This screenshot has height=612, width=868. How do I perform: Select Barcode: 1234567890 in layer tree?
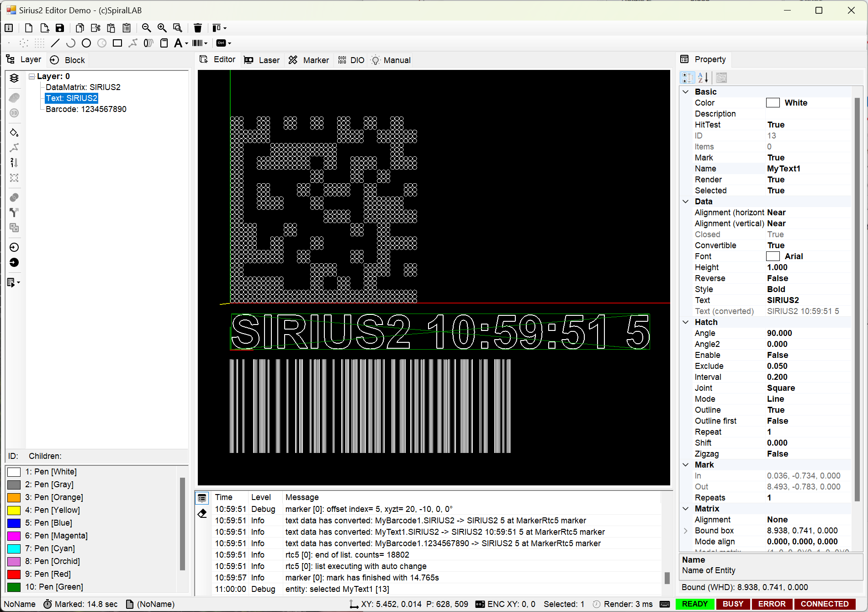86,109
